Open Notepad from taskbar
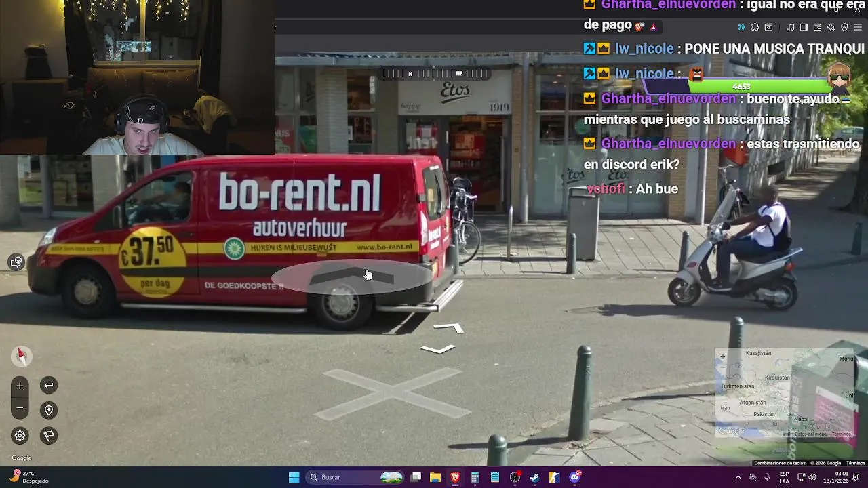 pyautogui.click(x=495, y=477)
